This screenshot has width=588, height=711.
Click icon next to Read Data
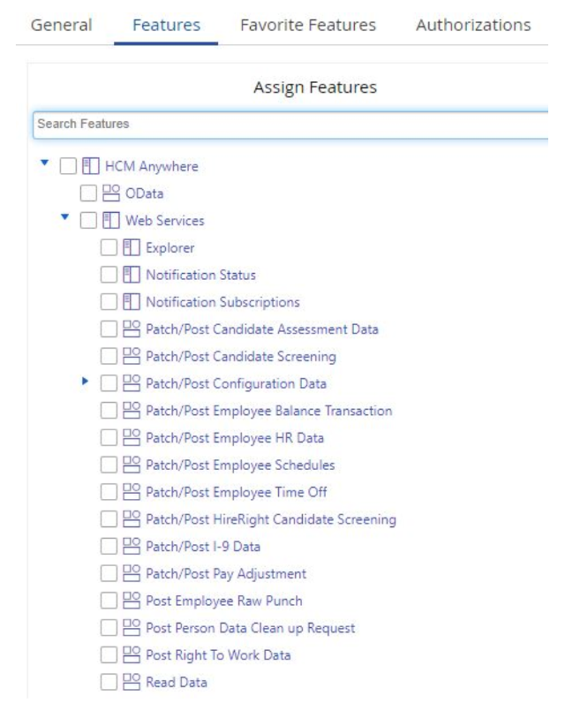[x=132, y=682]
